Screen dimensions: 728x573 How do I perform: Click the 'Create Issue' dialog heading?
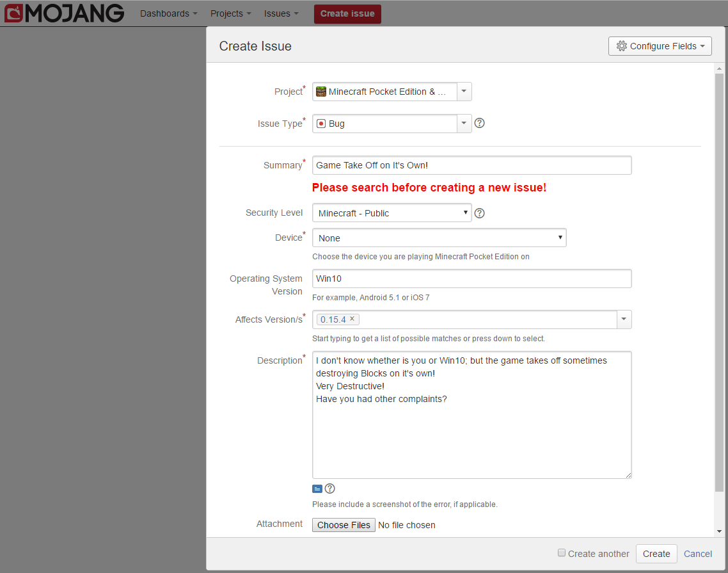(x=255, y=46)
